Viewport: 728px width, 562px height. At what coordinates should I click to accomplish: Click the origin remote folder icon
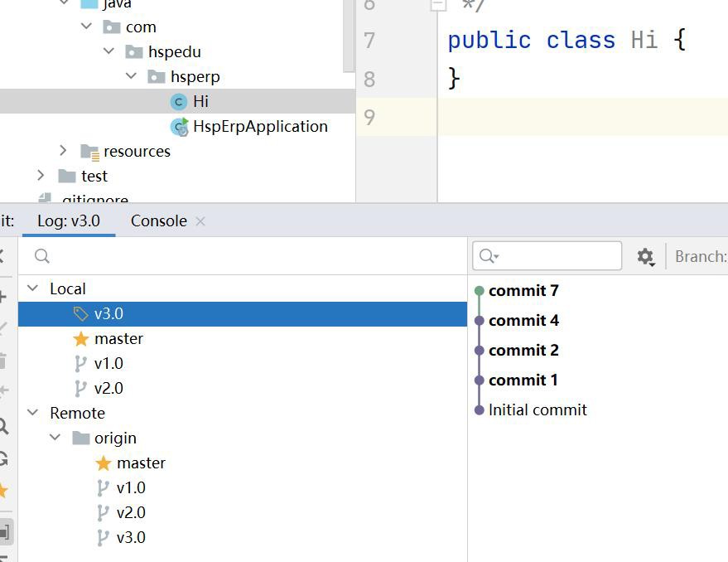pyautogui.click(x=80, y=438)
